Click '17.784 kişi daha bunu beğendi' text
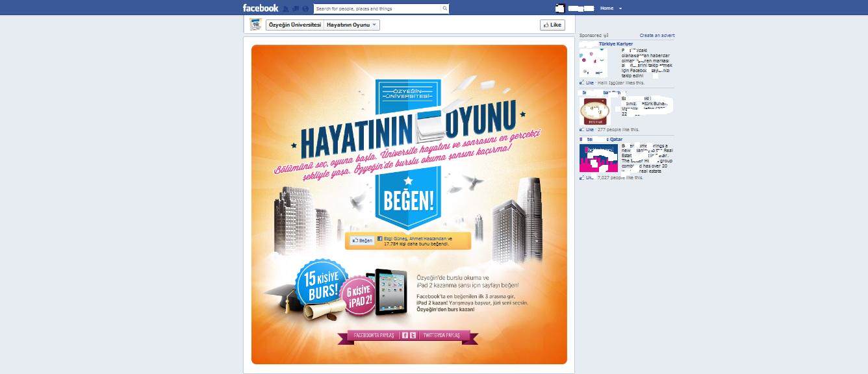This screenshot has width=868, height=374. pos(417,243)
